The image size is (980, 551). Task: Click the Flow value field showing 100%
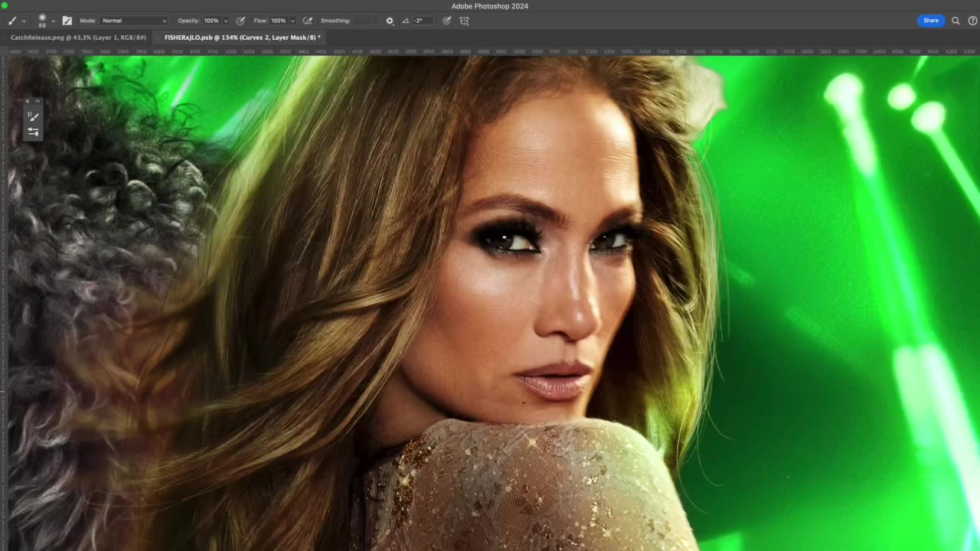[279, 21]
